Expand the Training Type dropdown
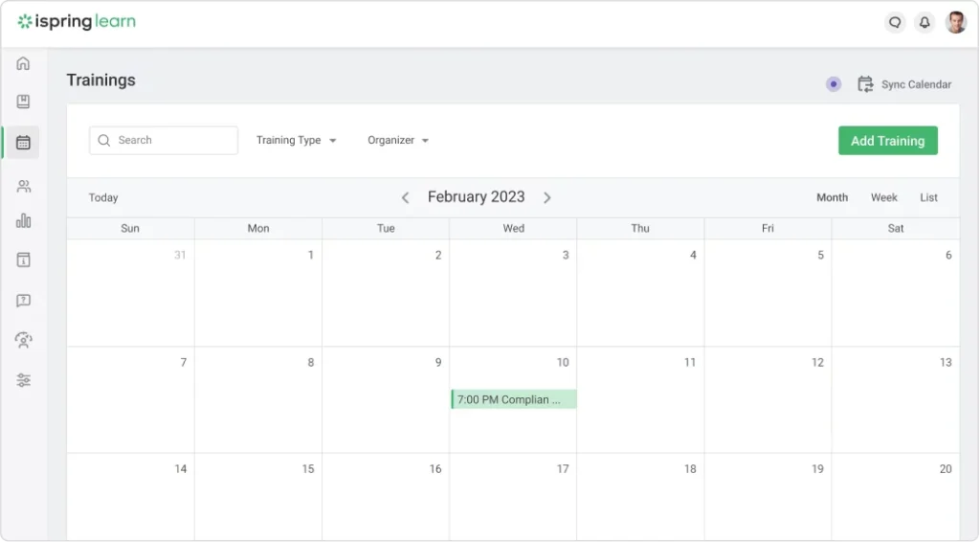Image resolution: width=980 pixels, height=542 pixels. 297,140
